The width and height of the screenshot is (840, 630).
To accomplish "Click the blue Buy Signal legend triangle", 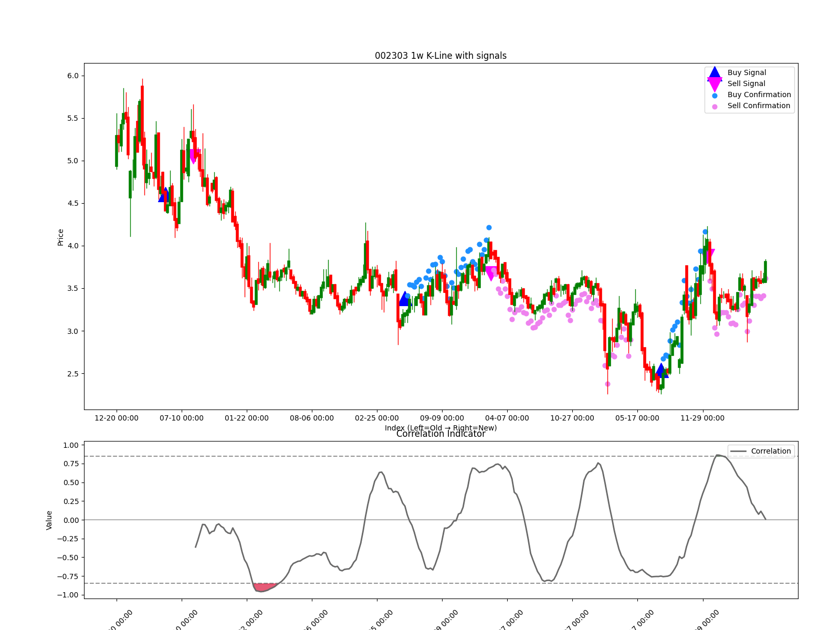I will tap(715, 73).
